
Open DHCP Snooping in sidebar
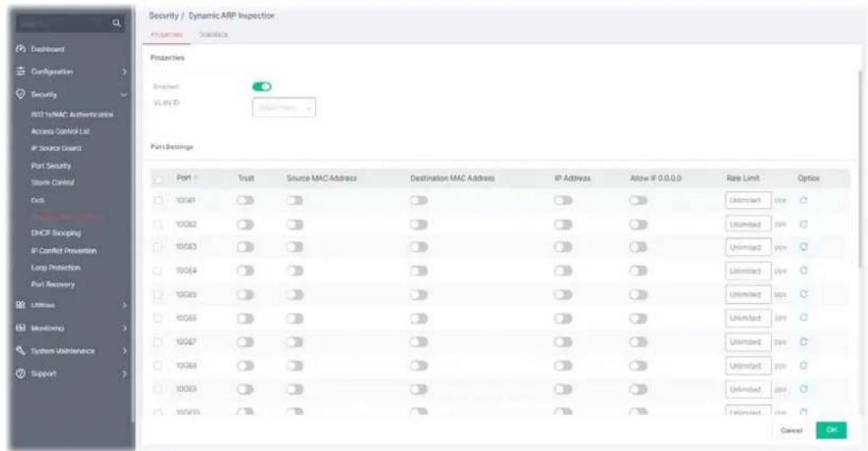pos(56,233)
